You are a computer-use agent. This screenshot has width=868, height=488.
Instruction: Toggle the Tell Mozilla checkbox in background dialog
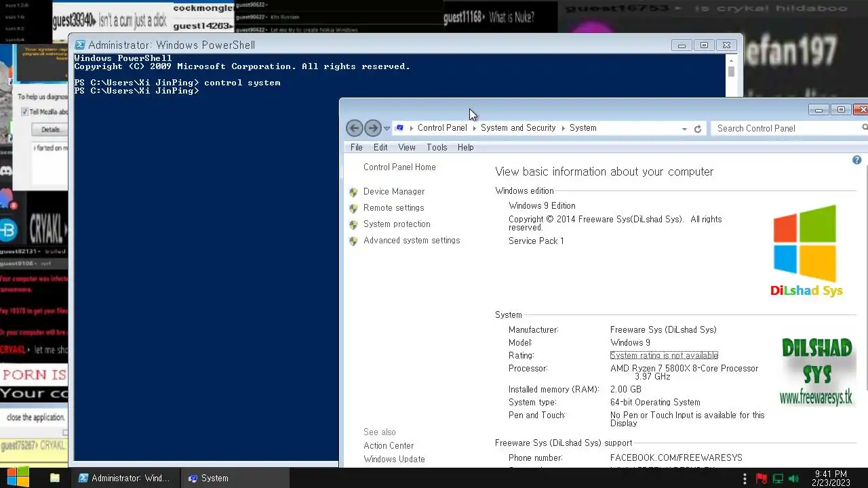coord(24,112)
